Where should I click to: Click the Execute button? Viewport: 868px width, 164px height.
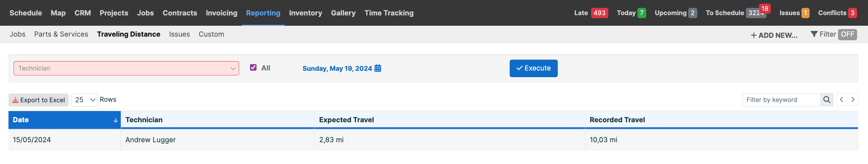click(533, 68)
